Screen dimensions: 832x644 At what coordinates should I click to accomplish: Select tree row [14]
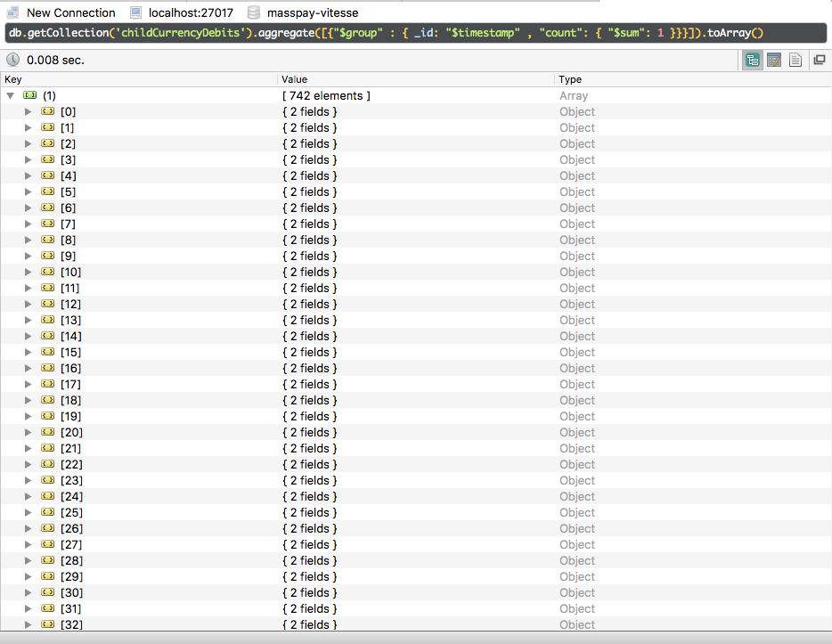(x=415, y=336)
